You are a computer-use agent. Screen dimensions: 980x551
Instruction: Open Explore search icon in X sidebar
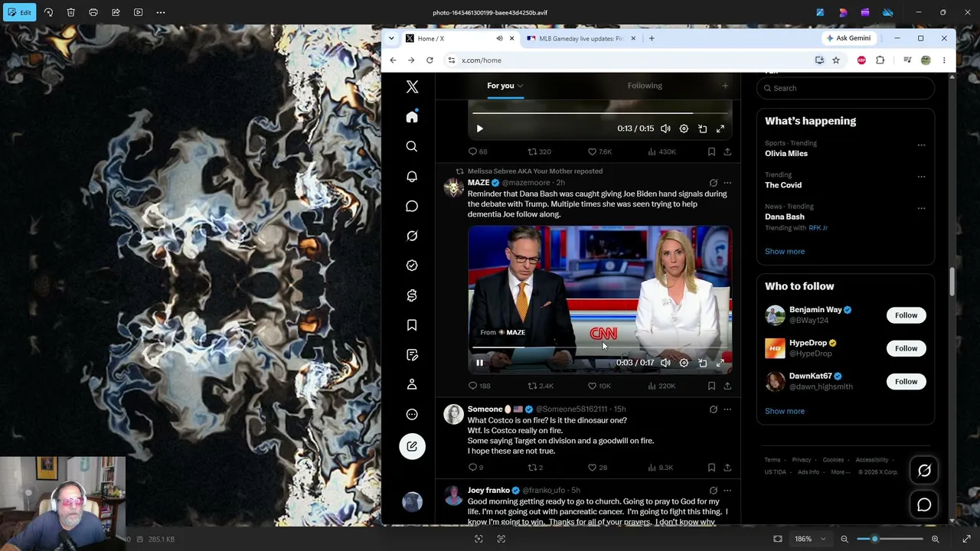[412, 146]
